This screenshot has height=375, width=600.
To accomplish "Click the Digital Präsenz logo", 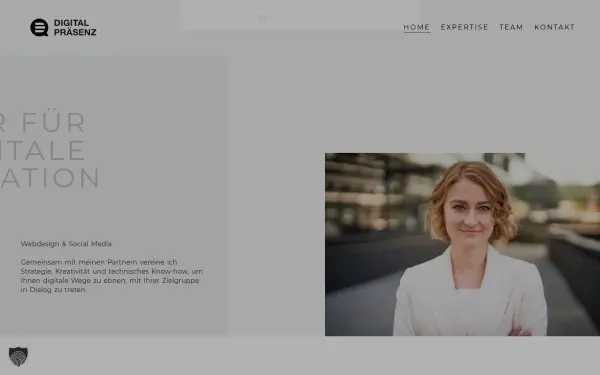I will [63, 28].
